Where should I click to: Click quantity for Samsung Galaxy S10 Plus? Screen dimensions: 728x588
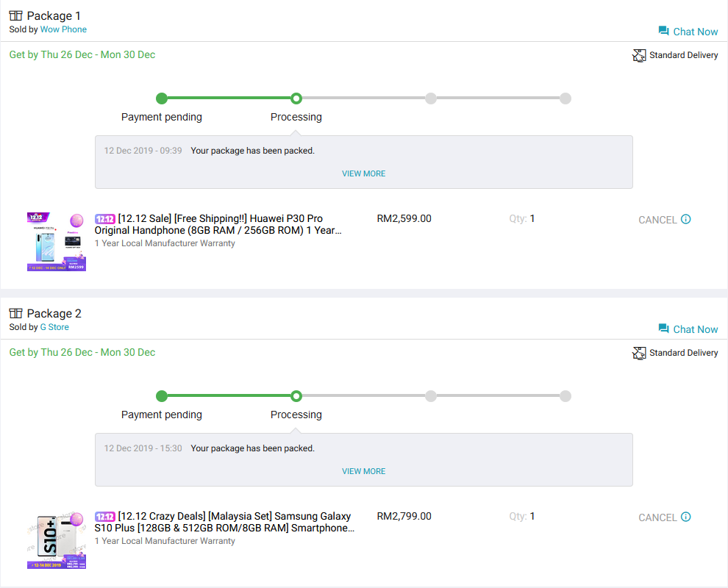click(522, 517)
